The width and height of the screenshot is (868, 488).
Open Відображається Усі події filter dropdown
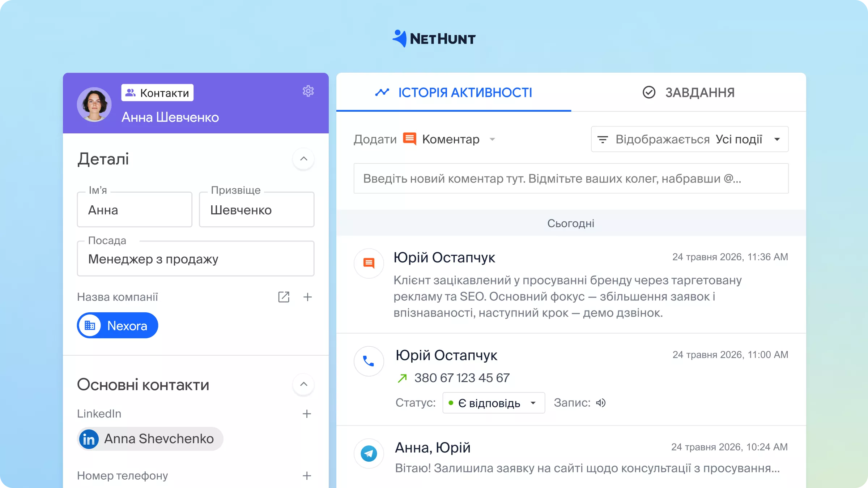pos(690,139)
